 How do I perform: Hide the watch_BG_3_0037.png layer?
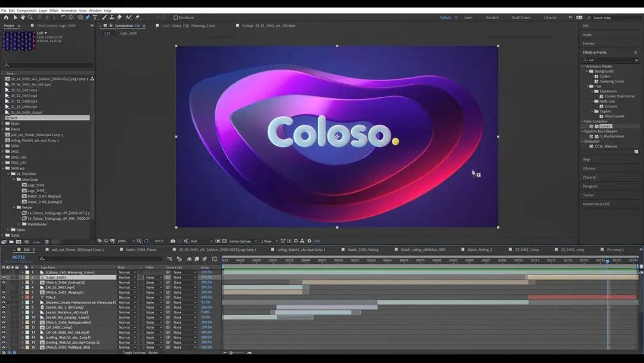(4, 307)
